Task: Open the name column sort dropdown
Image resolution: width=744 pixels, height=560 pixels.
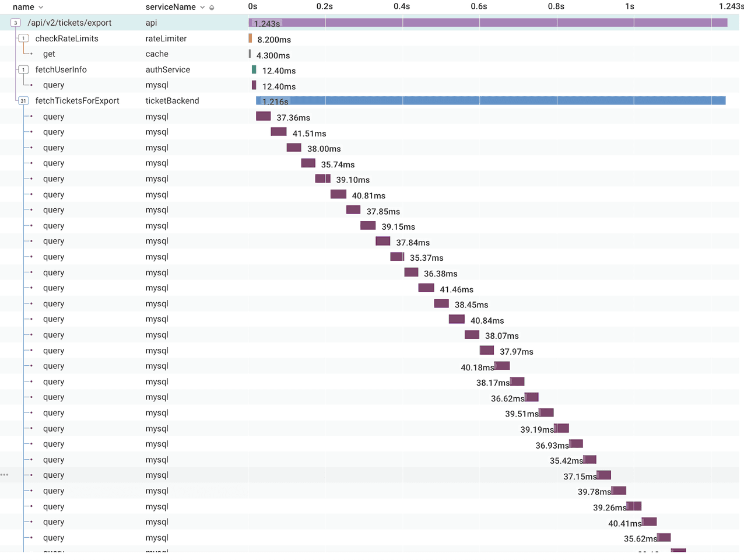Action: pyautogui.click(x=40, y=7)
